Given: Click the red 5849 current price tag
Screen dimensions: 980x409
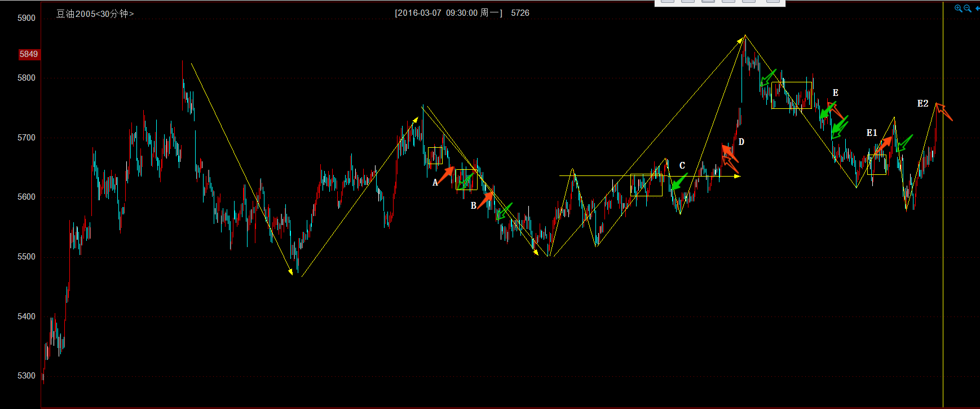Looking at the screenshot, I should 29,54.
